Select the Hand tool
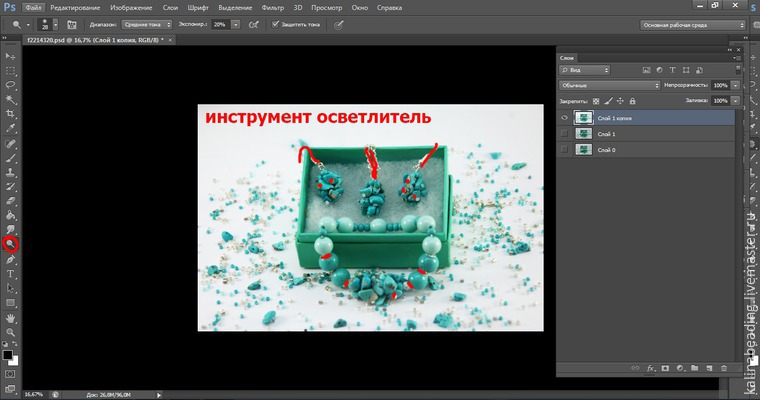Viewport: 760px width, 400px height. pos(10,319)
